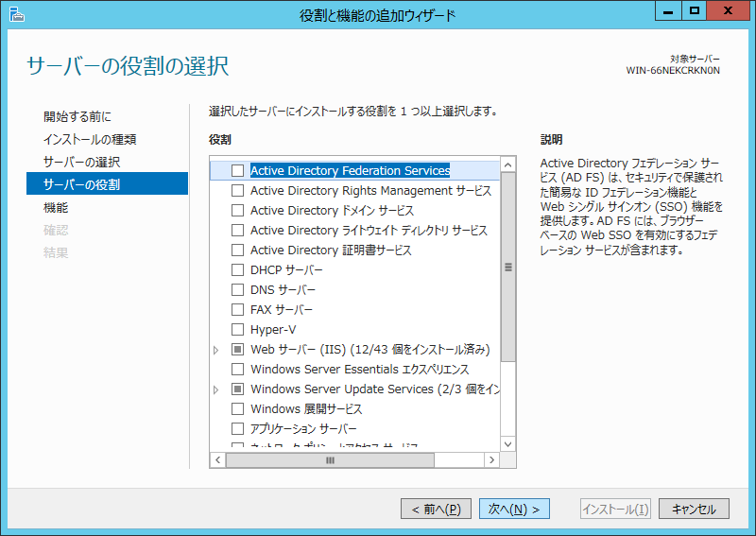Click the horizontal scroll left arrow
Image resolution: width=756 pixels, height=536 pixels.
pos(217,460)
